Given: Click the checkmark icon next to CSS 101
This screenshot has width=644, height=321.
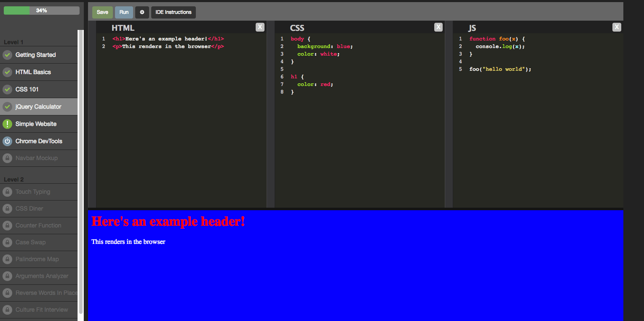Looking at the screenshot, I should coord(7,89).
